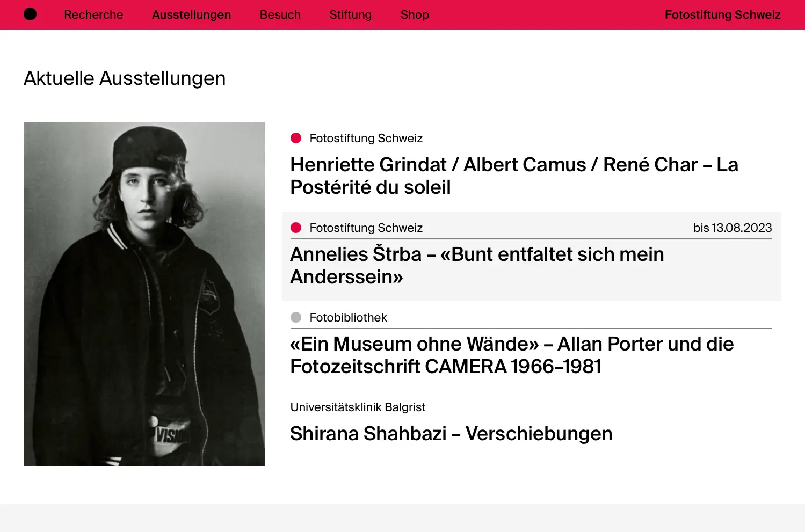The image size is (805, 532).
Task: Open the Stiftung menu item
Action: click(350, 14)
